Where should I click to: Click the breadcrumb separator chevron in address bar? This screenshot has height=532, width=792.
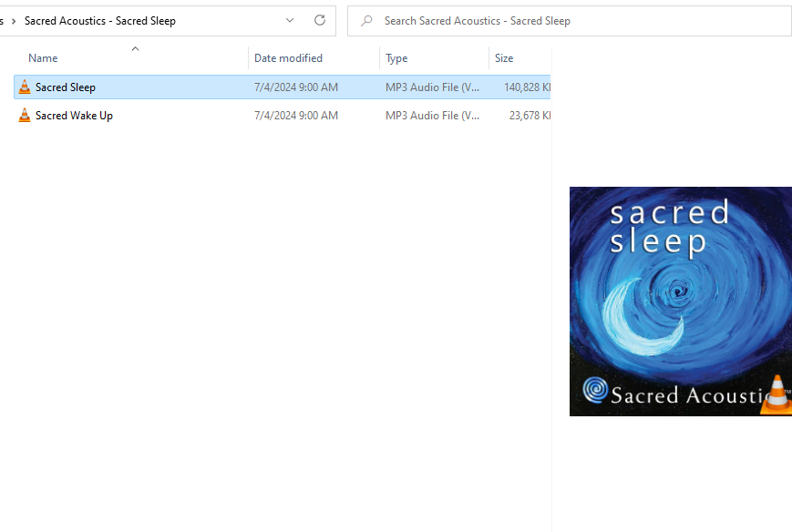15,20
